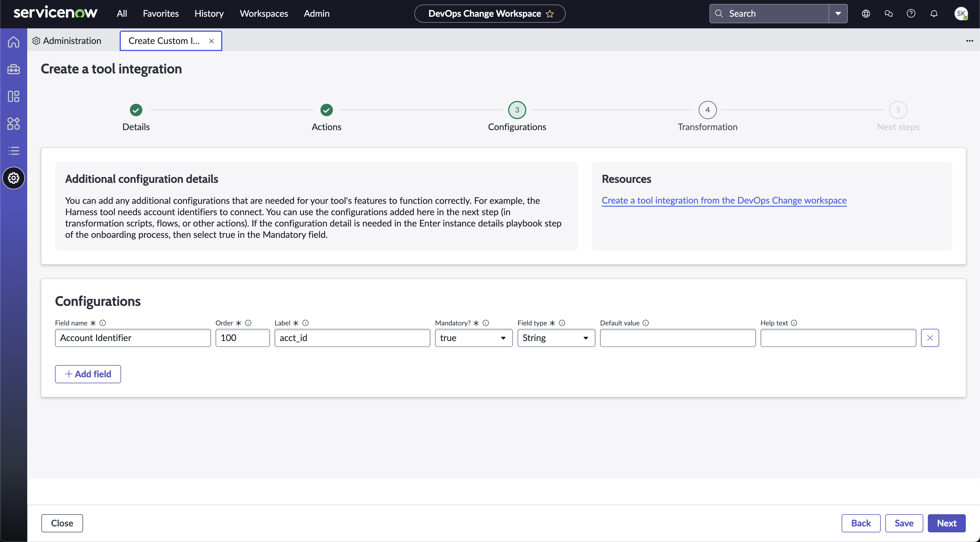Show info tooltip for Label
Image resolution: width=980 pixels, height=542 pixels.
(x=305, y=323)
